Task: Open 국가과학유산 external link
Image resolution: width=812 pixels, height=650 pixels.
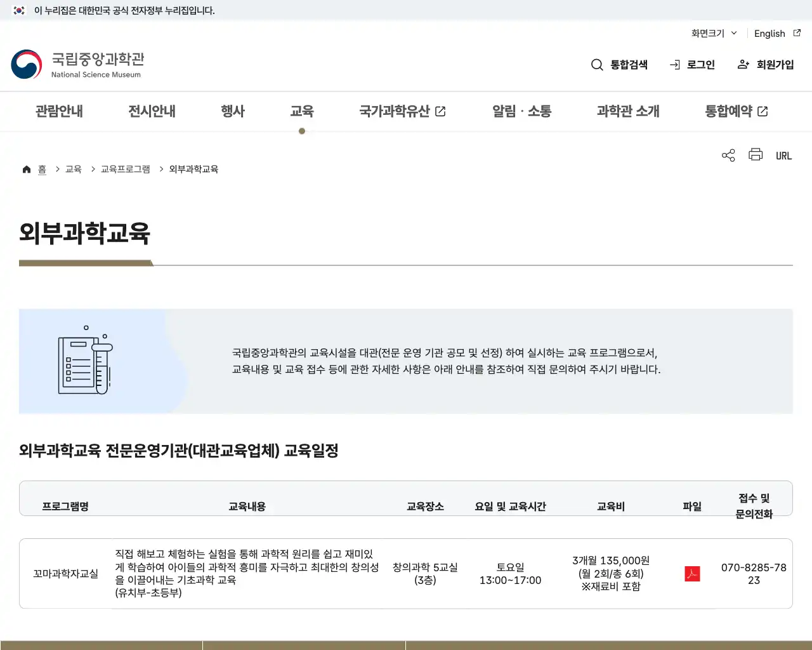Action: coord(402,111)
